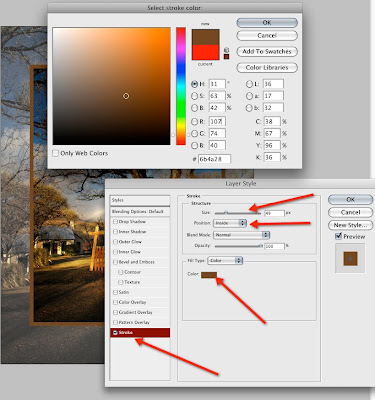This screenshot has height=400, width=375.
Task: Open the Blend Mode dropdown
Action: (x=241, y=235)
